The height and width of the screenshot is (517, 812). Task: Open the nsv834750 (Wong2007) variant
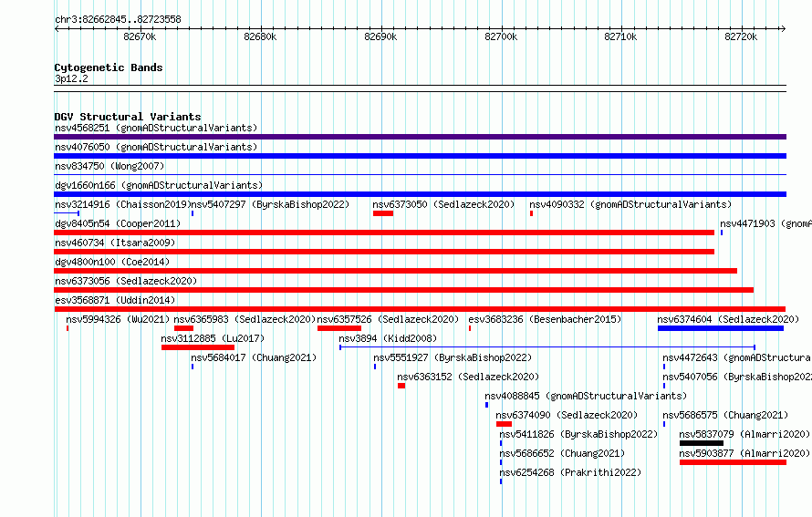[109, 166]
